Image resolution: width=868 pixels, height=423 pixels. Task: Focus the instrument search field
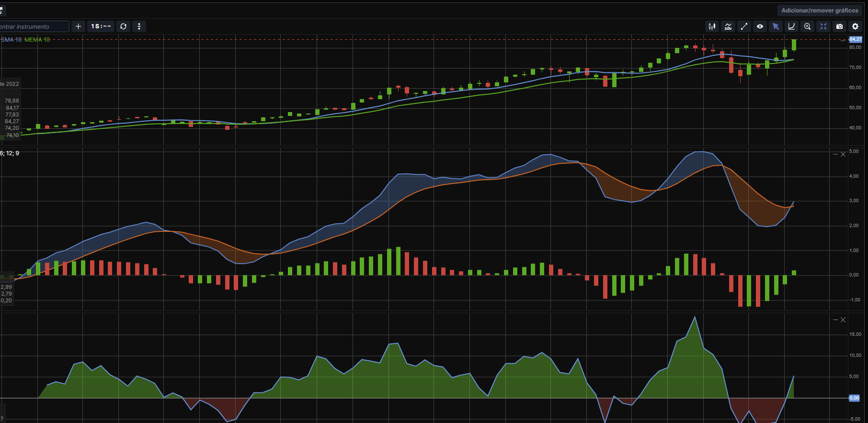point(34,26)
